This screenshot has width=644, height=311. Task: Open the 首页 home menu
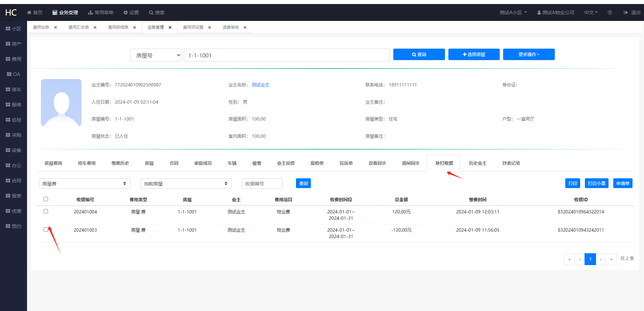[x=35, y=12]
